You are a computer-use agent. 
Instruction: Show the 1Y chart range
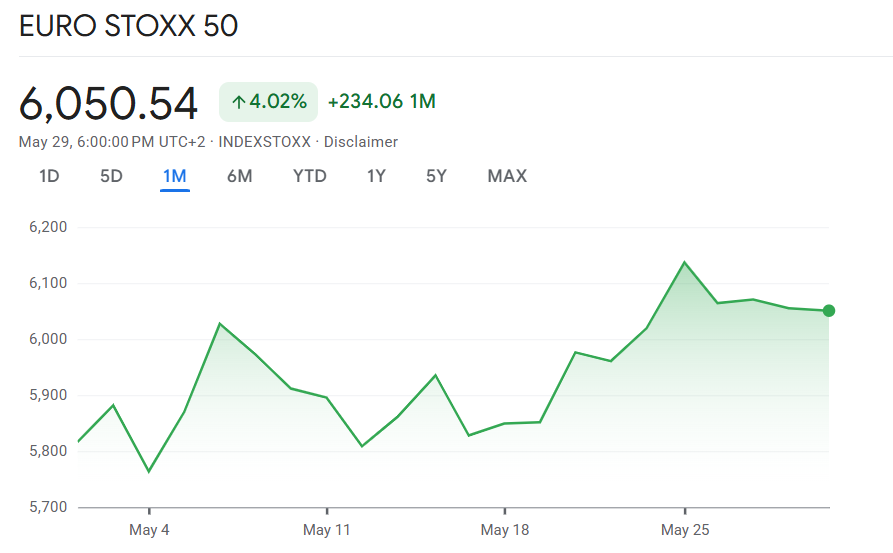point(376,176)
